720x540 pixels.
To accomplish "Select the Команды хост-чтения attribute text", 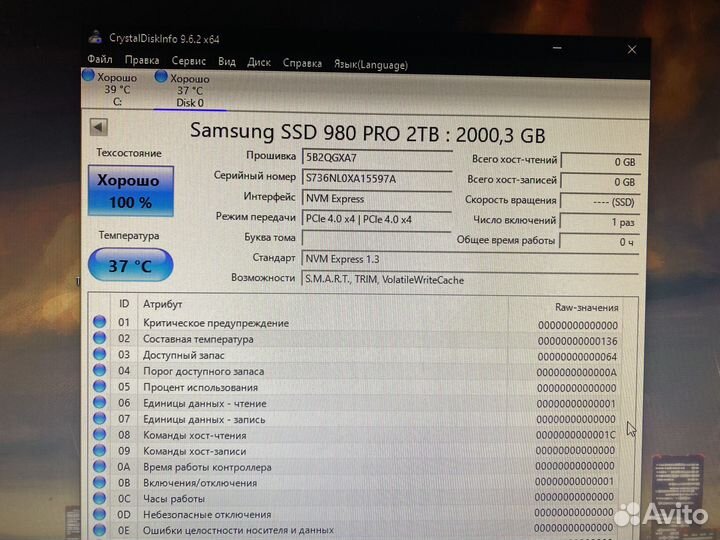I will (x=195, y=435).
